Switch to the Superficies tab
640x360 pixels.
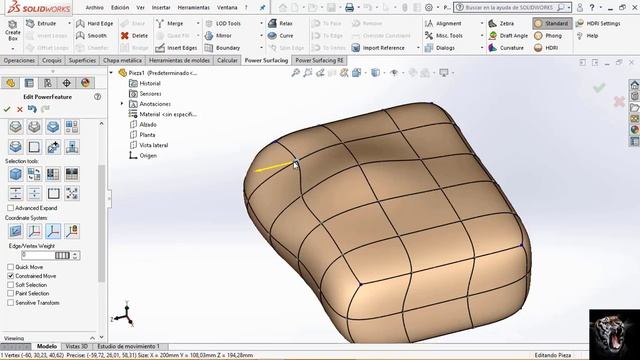tap(82, 60)
